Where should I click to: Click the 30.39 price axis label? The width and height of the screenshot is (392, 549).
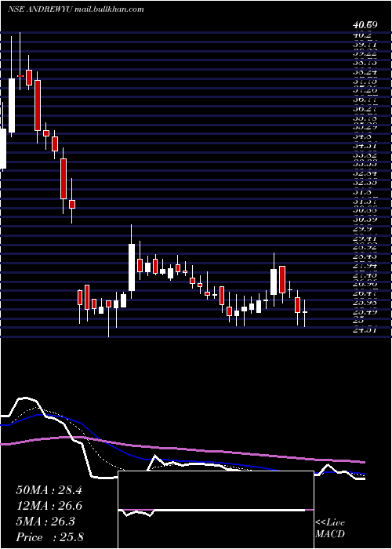[x=364, y=220]
